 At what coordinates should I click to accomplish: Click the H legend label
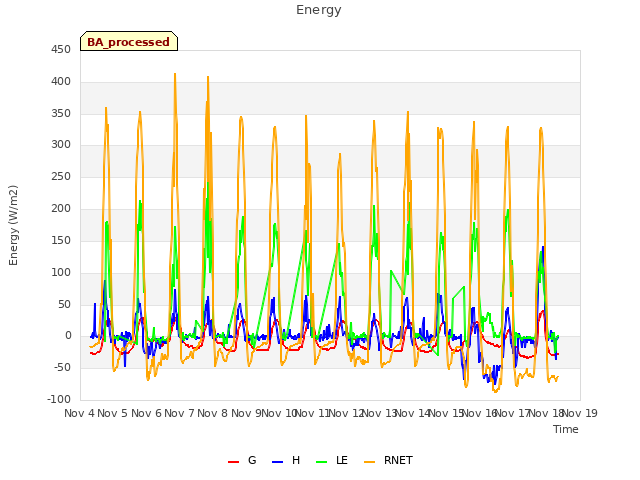296,460
